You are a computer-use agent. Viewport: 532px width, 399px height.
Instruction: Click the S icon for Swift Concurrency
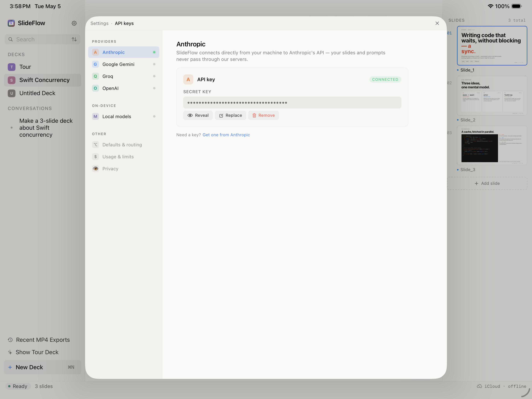12,80
